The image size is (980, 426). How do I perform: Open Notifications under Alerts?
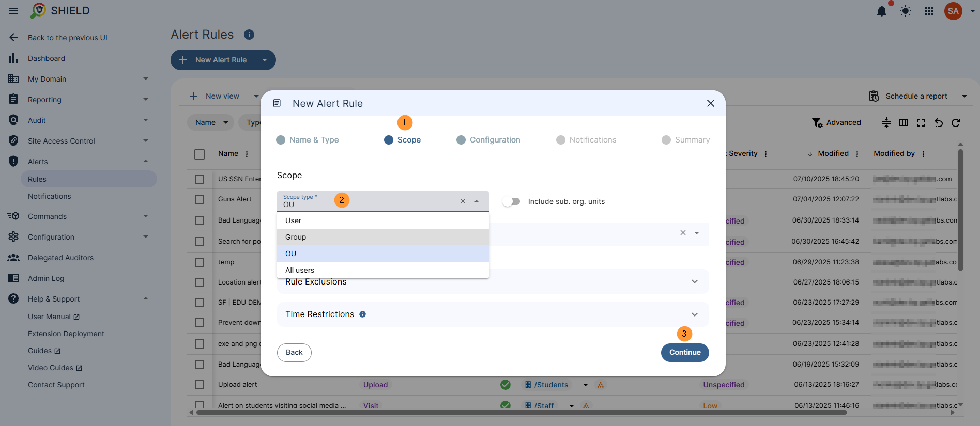click(50, 196)
